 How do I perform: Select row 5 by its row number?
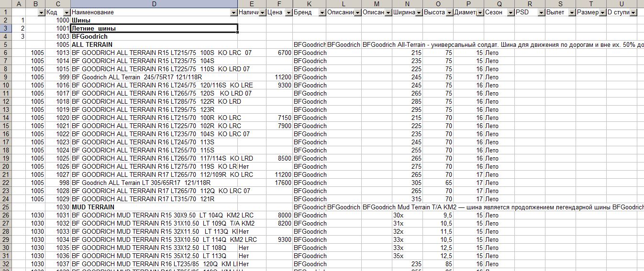tap(5, 44)
